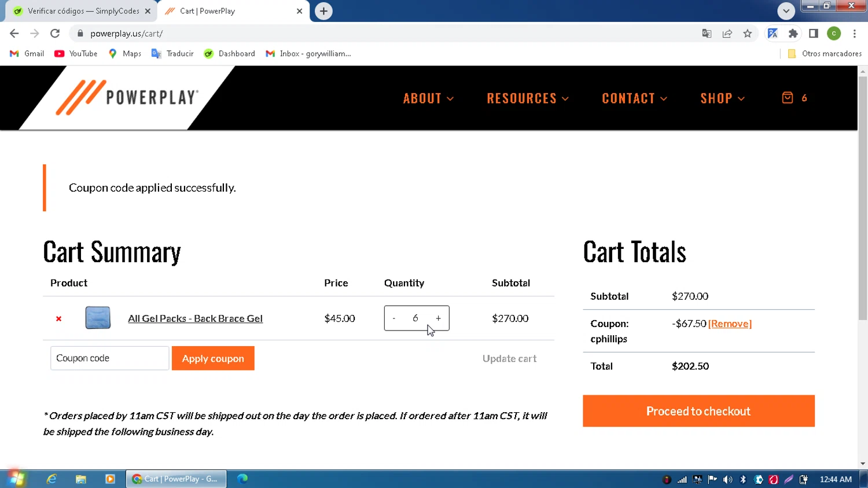
Task: Open the Maps bookmark
Action: (x=124, y=53)
